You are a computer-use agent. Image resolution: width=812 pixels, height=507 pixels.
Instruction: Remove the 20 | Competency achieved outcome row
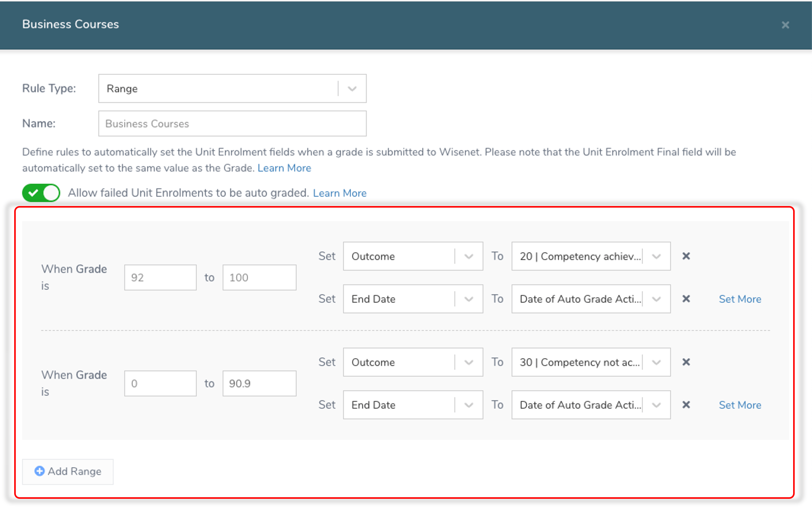pos(686,256)
